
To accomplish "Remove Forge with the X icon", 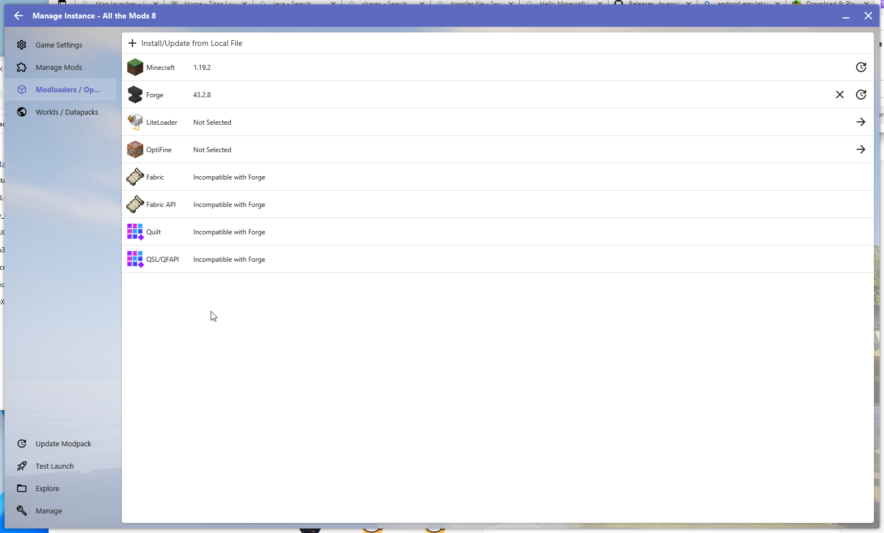I will [840, 95].
